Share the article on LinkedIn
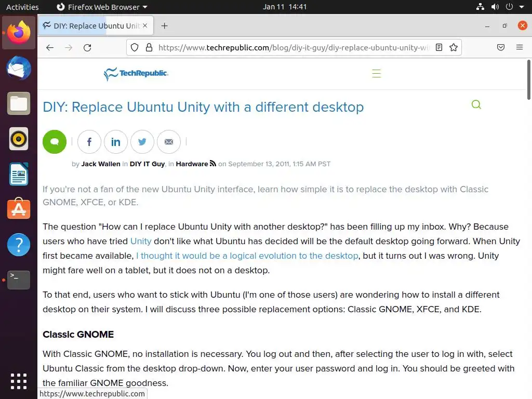The image size is (532, 399). pos(116,142)
